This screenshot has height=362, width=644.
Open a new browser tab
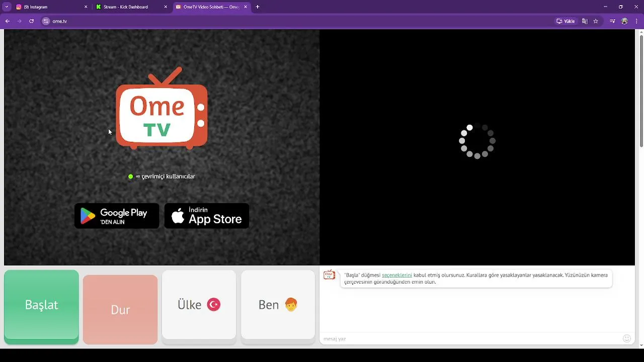coord(258,7)
